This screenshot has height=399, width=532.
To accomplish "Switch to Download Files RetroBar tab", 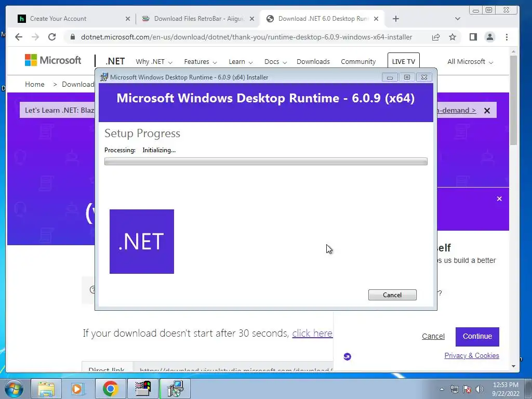I will [x=198, y=19].
